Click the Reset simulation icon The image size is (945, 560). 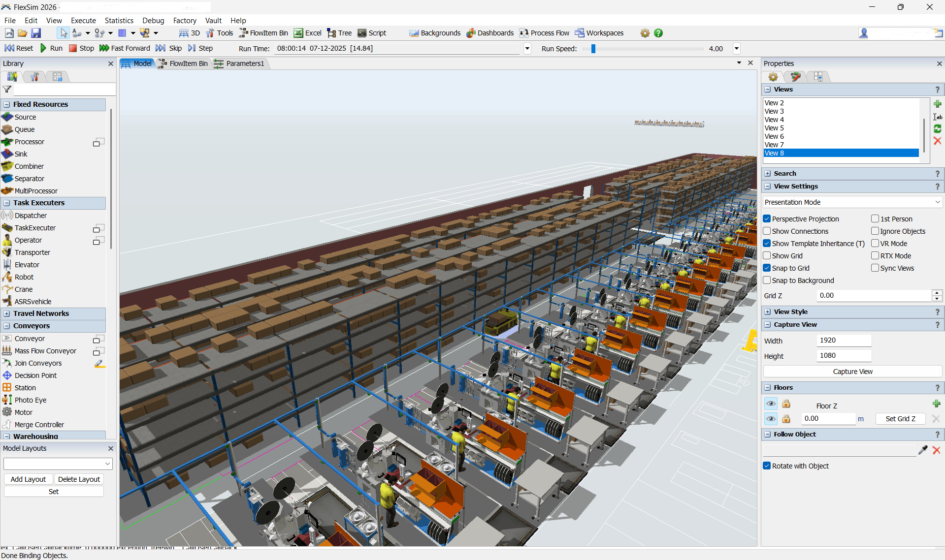pos(9,48)
